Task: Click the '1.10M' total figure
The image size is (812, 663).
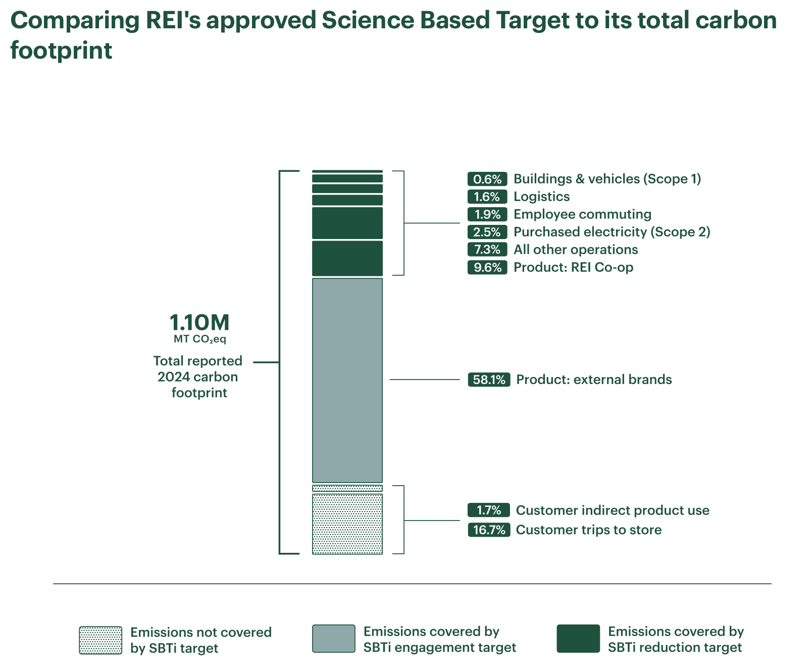Action: [199, 322]
